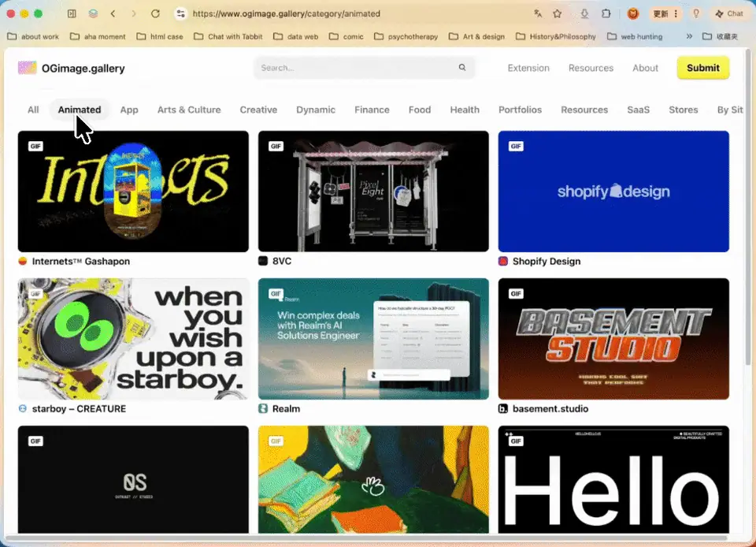Open the Hello thumbnail card

click(x=613, y=479)
